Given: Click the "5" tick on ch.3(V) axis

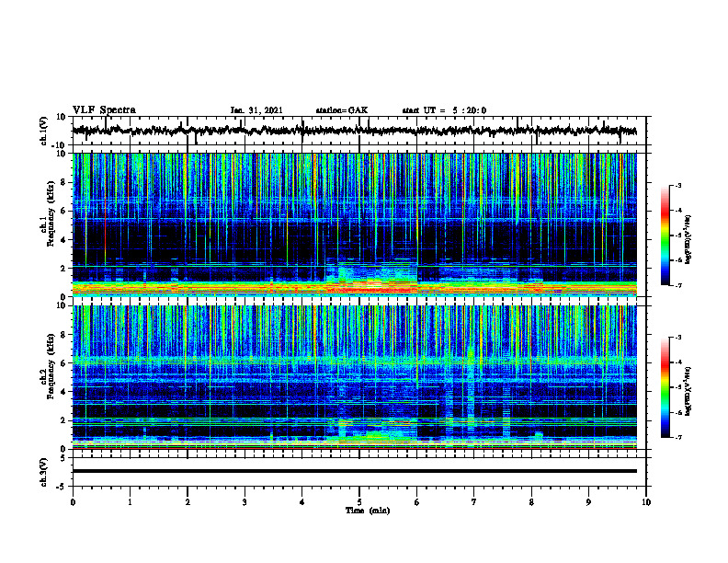Looking at the screenshot, I should pos(64,457).
